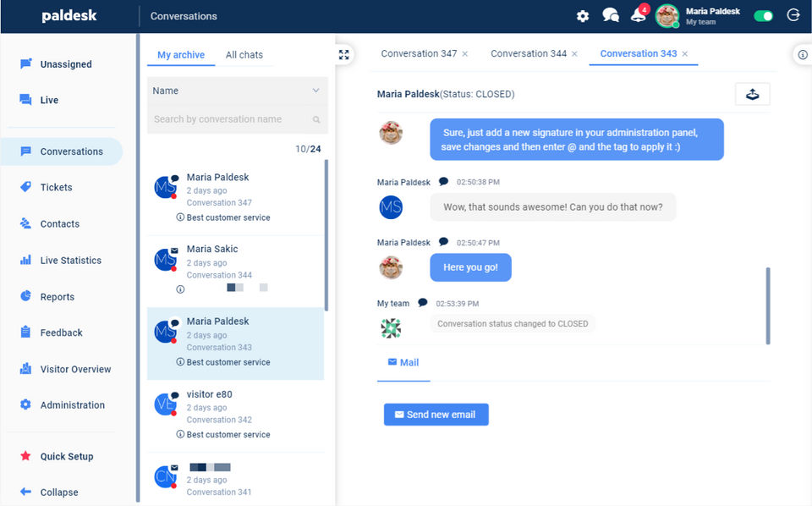This screenshot has height=506, width=812.
Task: Click the CN avatar of Conversation 341
Action: pyautogui.click(x=165, y=476)
